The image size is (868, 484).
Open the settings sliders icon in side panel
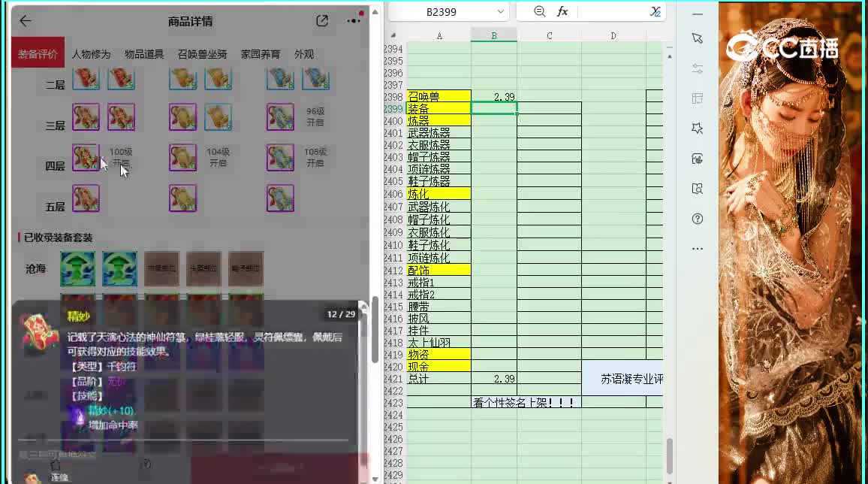[698, 68]
